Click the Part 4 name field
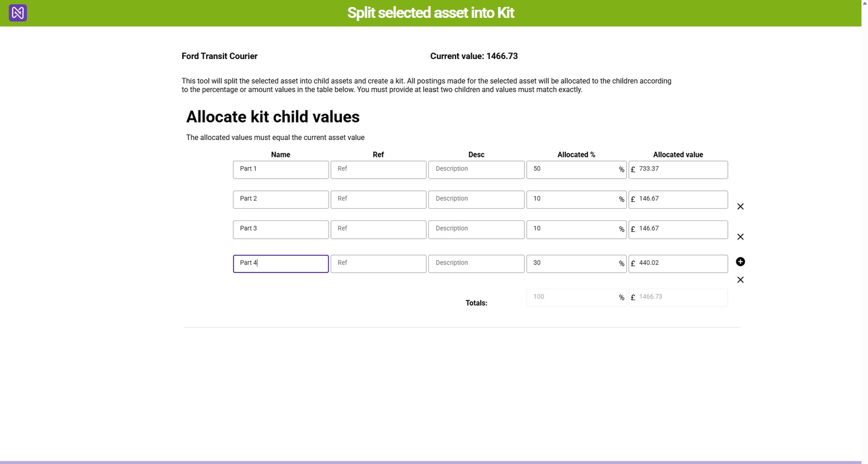The width and height of the screenshot is (868, 464). click(x=281, y=264)
